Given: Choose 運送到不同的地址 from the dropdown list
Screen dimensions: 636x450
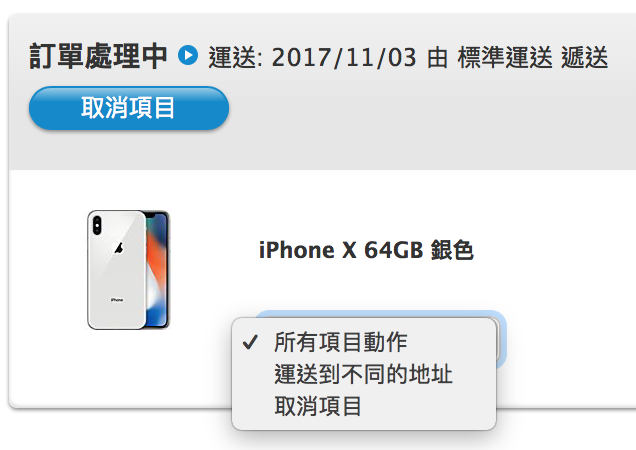Looking at the screenshot, I should click(x=364, y=374).
